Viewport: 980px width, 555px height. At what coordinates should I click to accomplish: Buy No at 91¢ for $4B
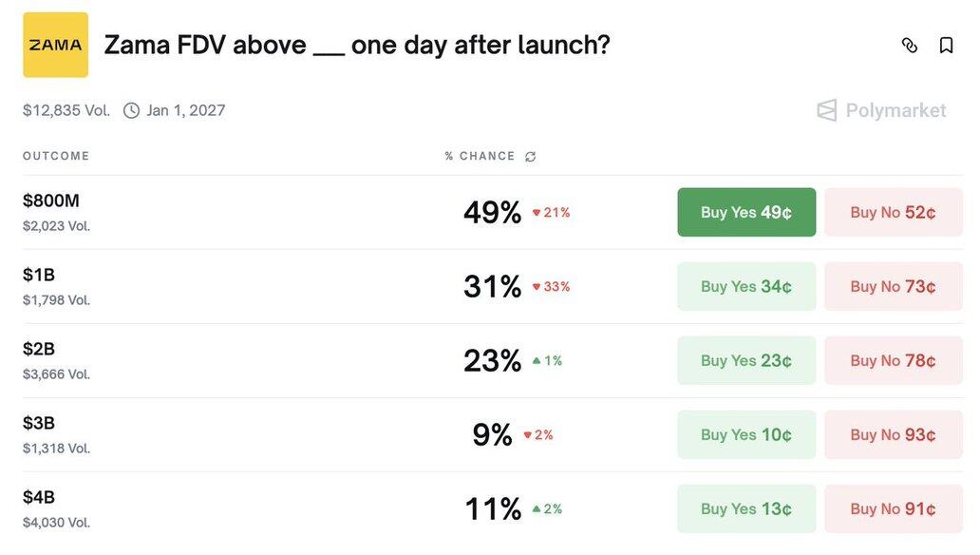tap(893, 508)
